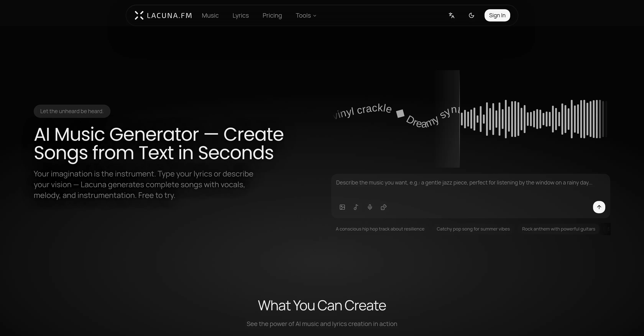Select the music note option
644x336 pixels.
(x=356, y=207)
